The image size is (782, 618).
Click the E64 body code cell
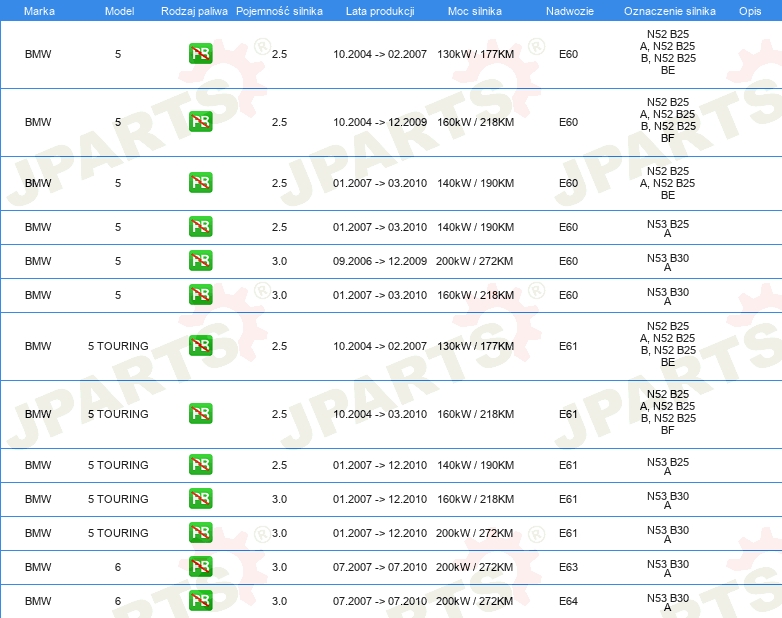[568, 601]
